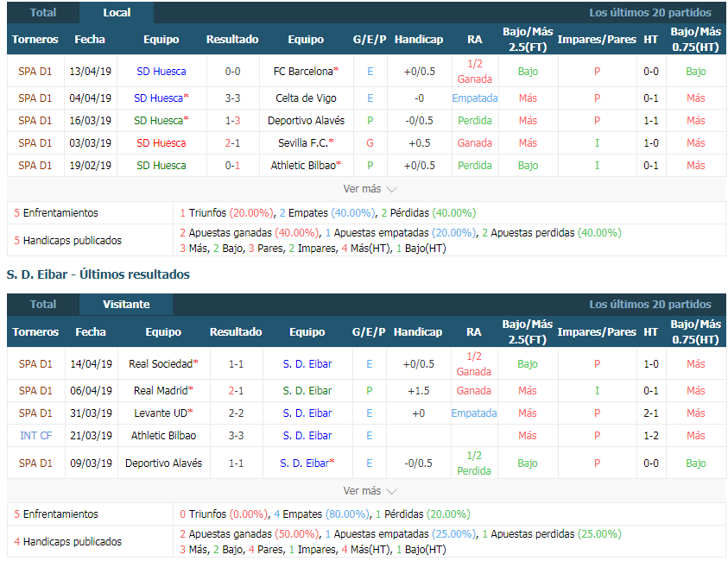Click Empatada in the Levante UD row

tap(474, 413)
